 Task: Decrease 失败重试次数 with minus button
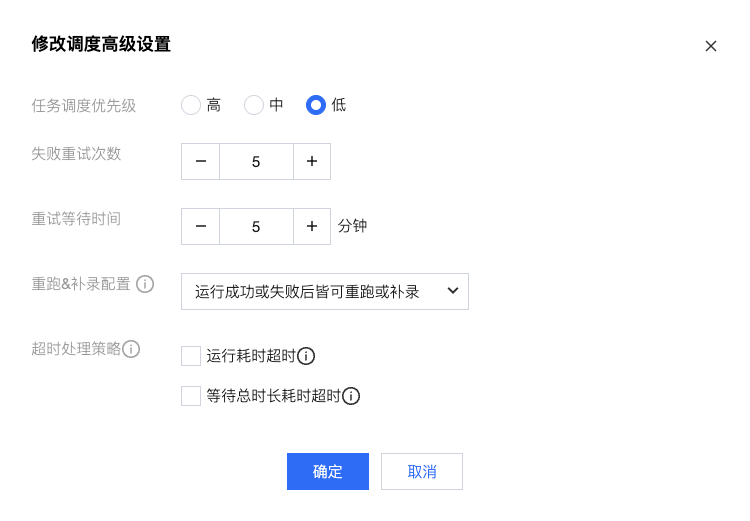coord(201,161)
